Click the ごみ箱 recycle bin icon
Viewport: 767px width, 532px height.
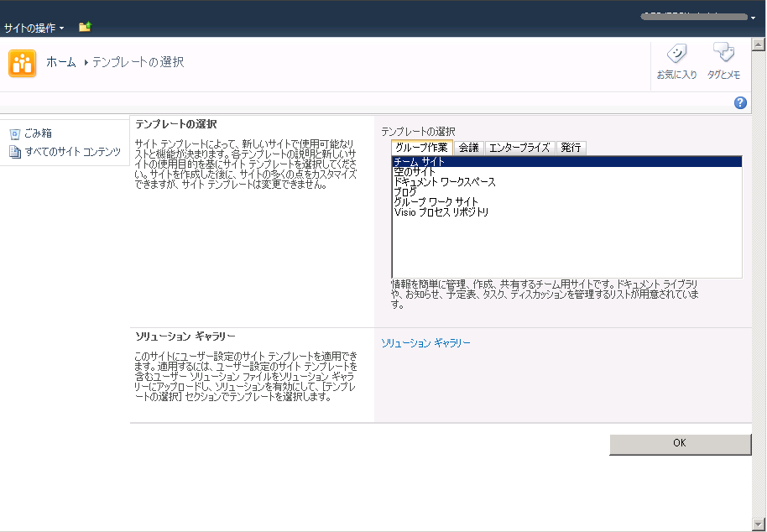[14, 133]
